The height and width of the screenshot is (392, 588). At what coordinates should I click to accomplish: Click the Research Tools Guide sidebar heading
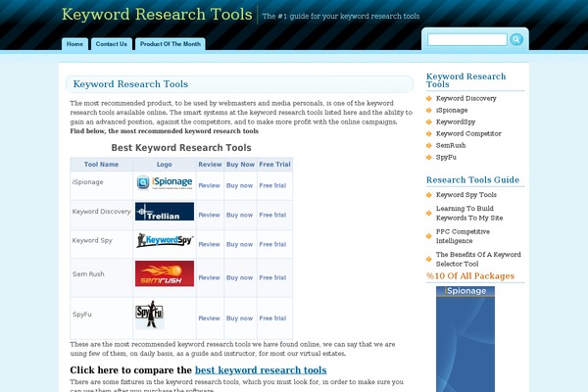tap(472, 180)
